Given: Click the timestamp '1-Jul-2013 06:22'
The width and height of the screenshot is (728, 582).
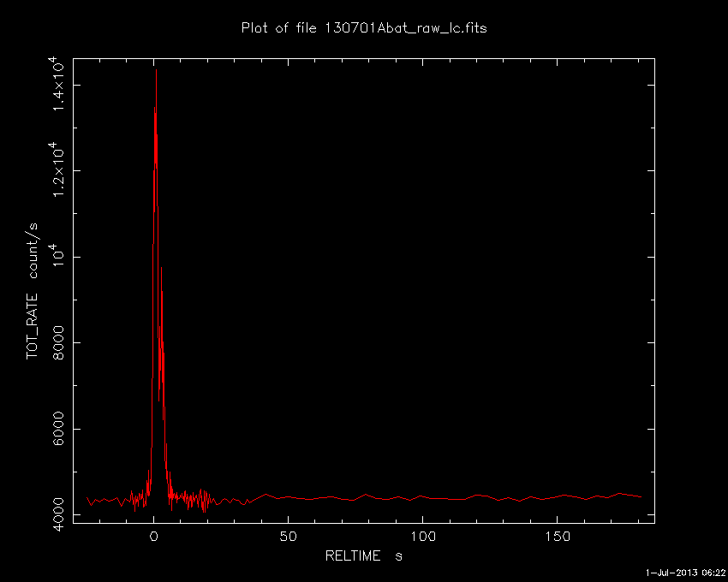Looking at the screenshot, I should tap(685, 573).
